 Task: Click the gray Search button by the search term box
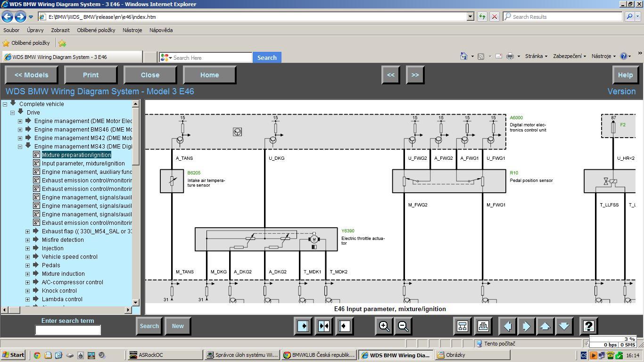click(x=149, y=326)
